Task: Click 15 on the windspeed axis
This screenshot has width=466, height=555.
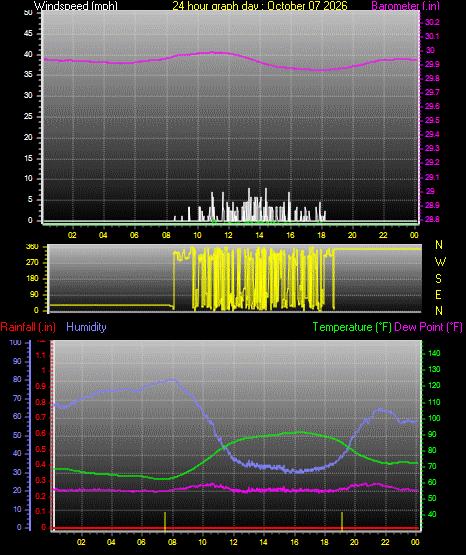Action: 28,158
